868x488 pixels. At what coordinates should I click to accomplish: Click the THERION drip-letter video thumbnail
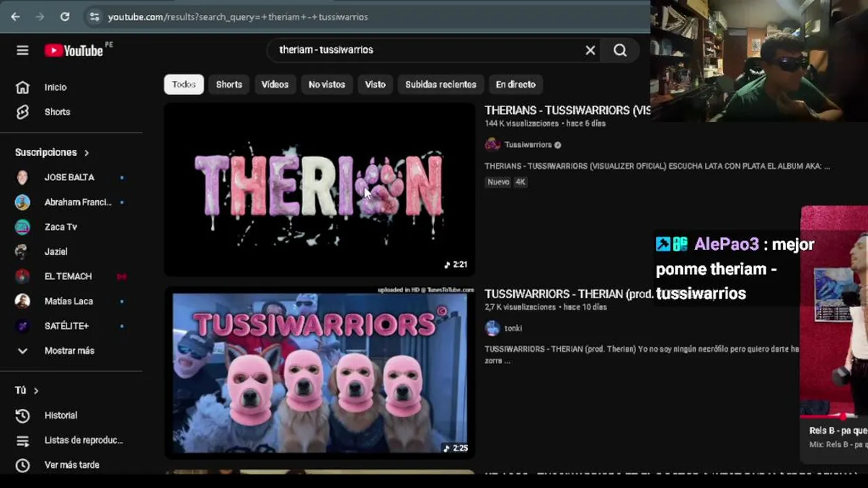pos(319,190)
